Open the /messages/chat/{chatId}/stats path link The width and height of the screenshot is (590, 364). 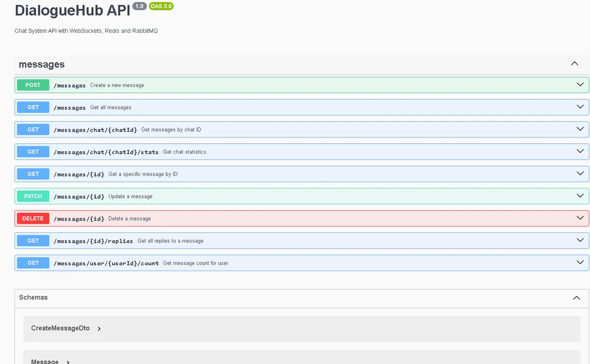tap(106, 152)
